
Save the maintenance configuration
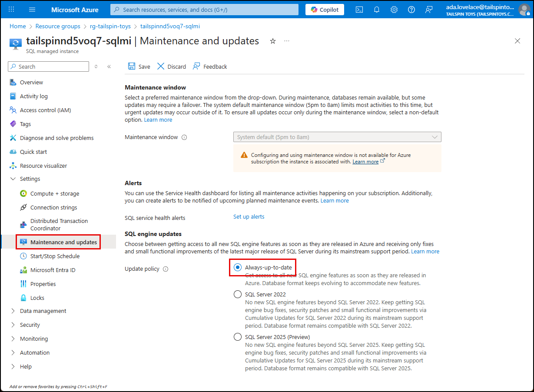(x=139, y=66)
